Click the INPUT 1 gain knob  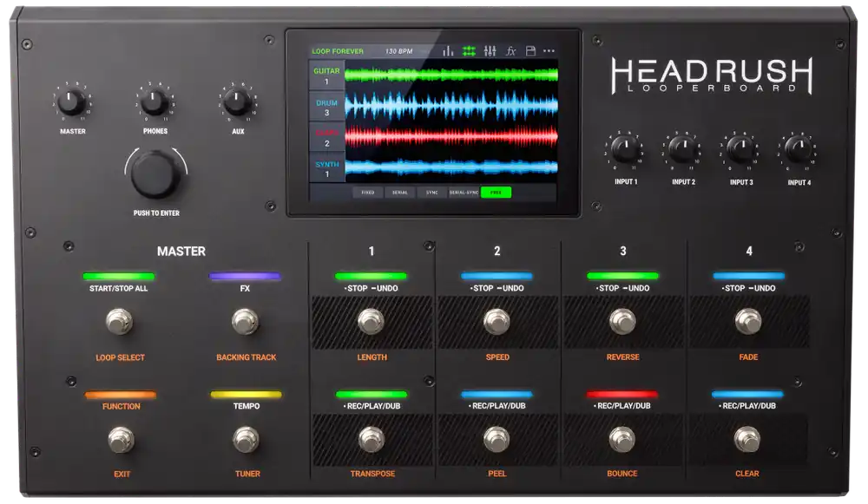click(x=626, y=149)
